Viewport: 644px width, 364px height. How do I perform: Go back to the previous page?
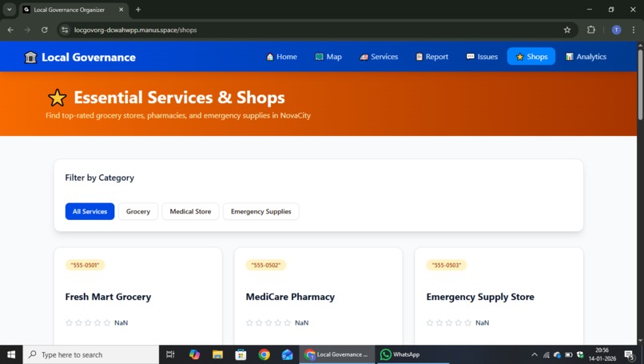[10, 30]
